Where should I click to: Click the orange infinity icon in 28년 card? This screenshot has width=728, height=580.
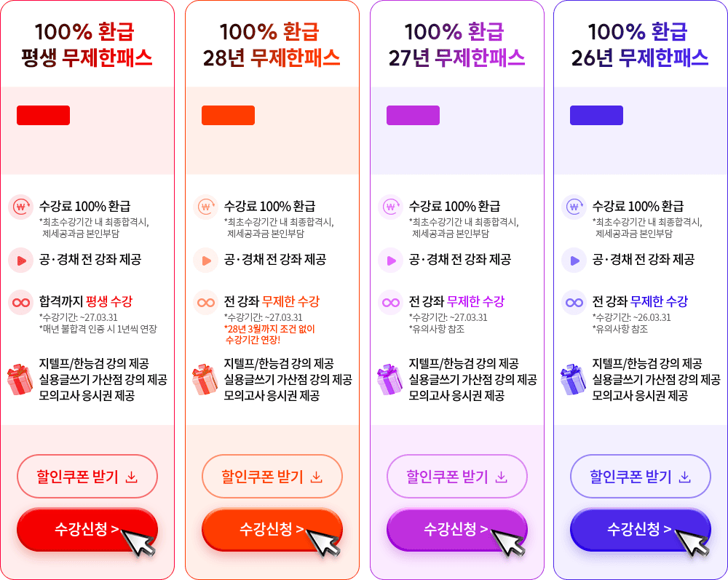coord(206,302)
